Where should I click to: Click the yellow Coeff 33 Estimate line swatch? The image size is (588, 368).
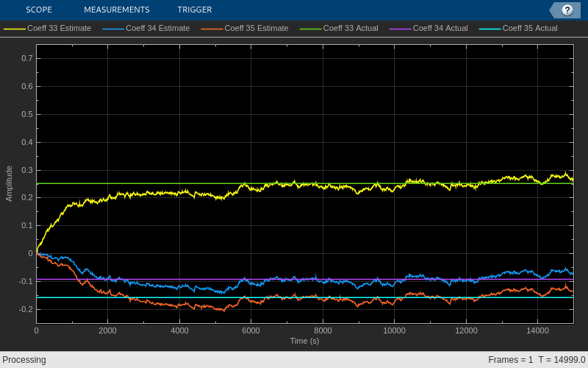pos(15,29)
